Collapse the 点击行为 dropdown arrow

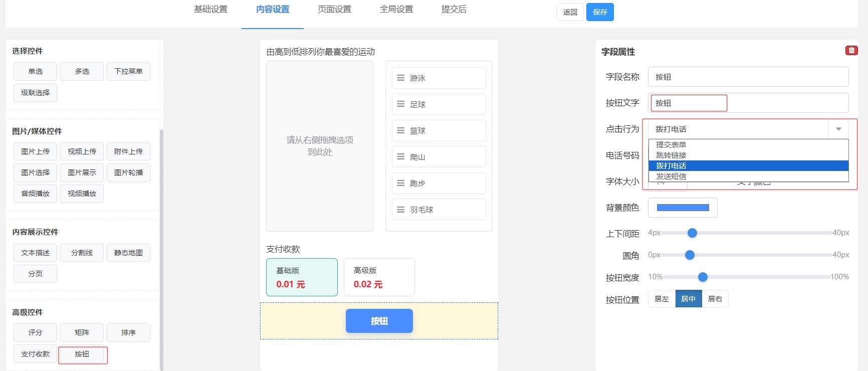[838, 129]
